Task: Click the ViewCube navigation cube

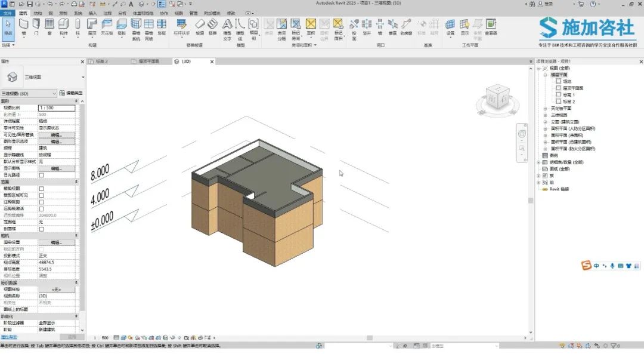Action: (497, 98)
